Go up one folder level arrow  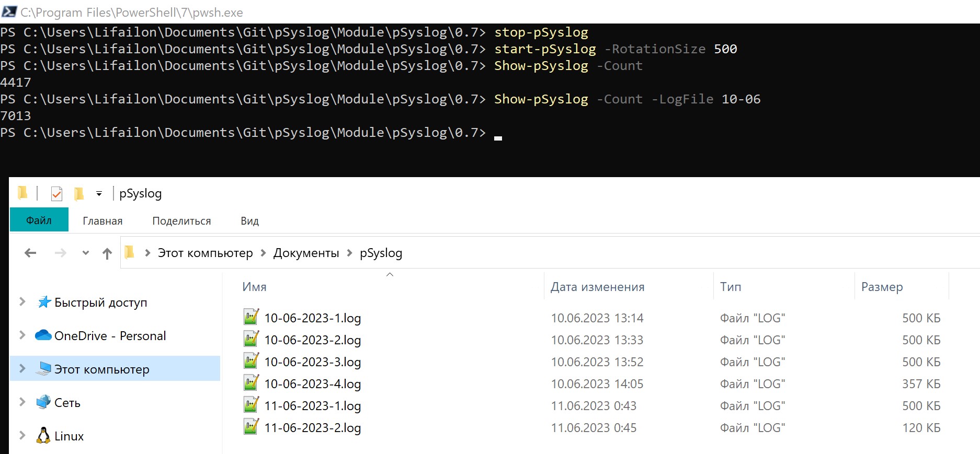(x=107, y=253)
